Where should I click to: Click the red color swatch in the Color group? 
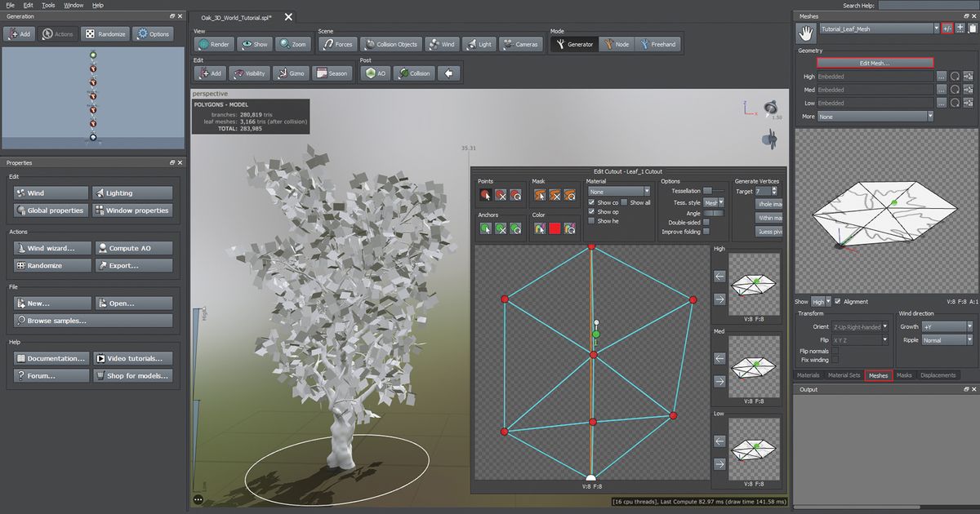click(553, 228)
